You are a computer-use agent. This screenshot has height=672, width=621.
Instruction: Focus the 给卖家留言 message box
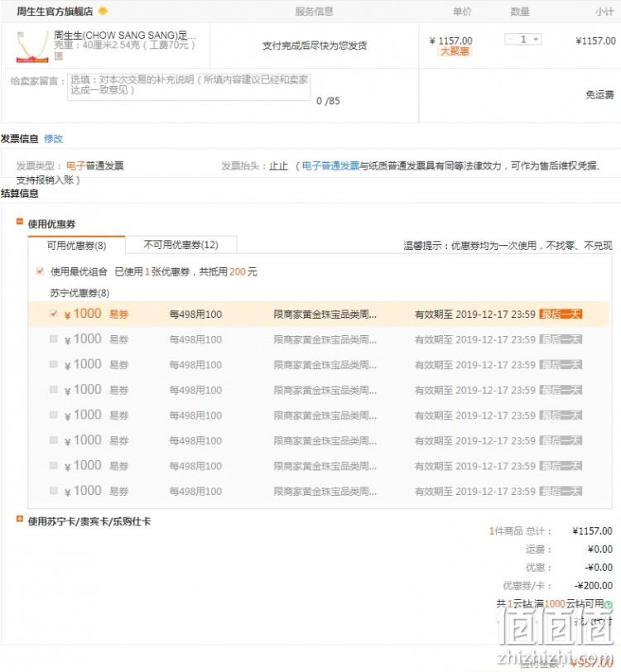coord(189,88)
